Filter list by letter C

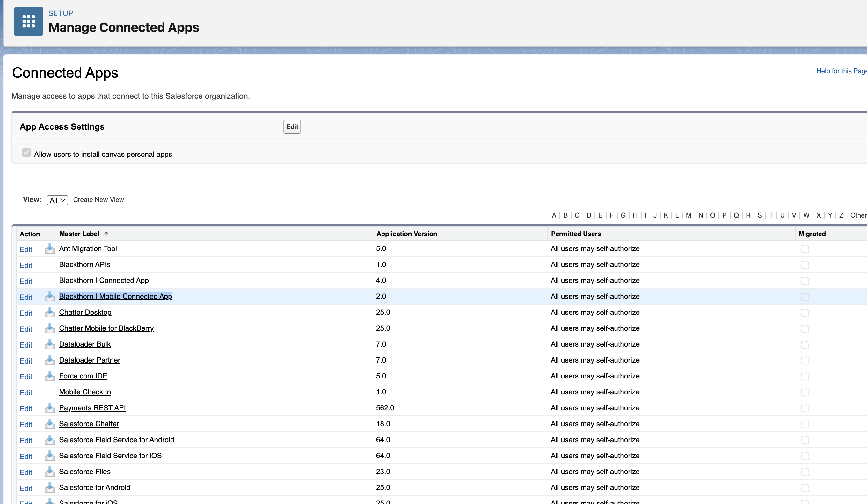click(577, 215)
